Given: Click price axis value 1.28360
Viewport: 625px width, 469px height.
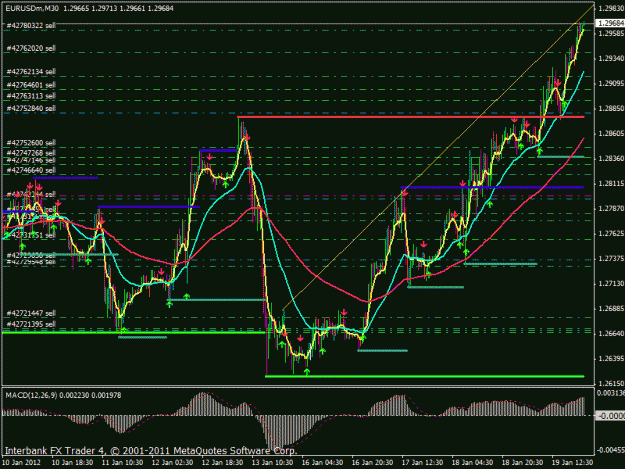Looking at the screenshot, I should pyautogui.click(x=611, y=158).
